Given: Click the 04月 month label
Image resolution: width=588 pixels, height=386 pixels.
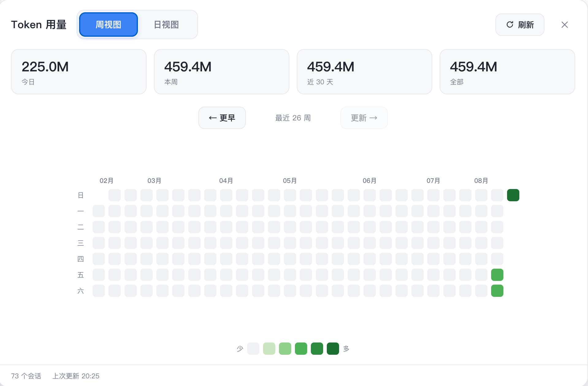Looking at the screenshot, I should point(226,181).
